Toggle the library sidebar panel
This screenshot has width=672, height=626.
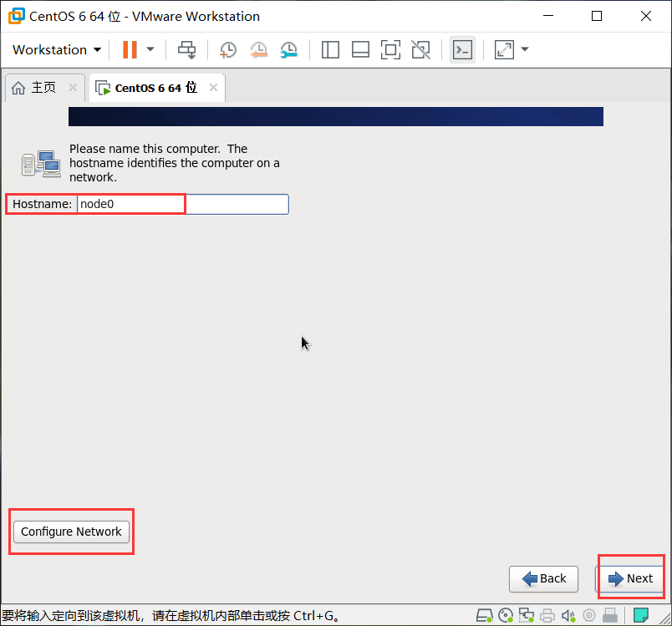[x=330, y=49]
